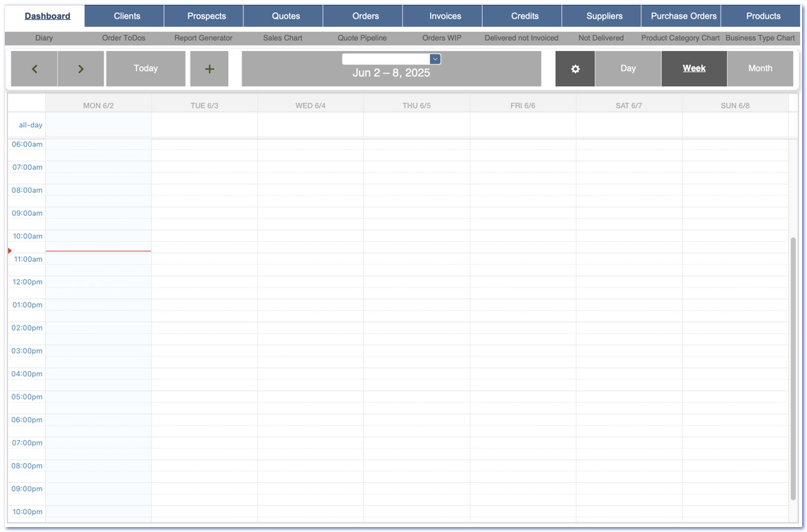
Task: Jump to Today in the calendar
Action: click(x=146, y=68)
